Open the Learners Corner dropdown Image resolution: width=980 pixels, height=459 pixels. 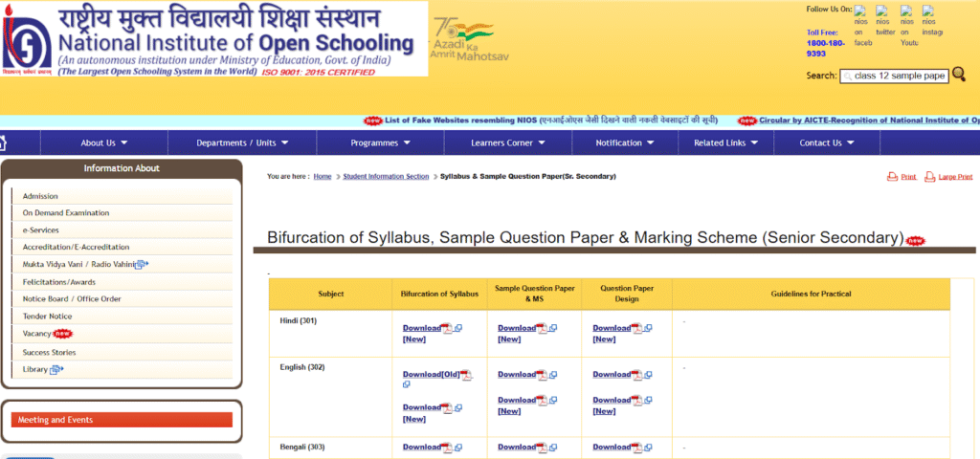pos(508,143)
